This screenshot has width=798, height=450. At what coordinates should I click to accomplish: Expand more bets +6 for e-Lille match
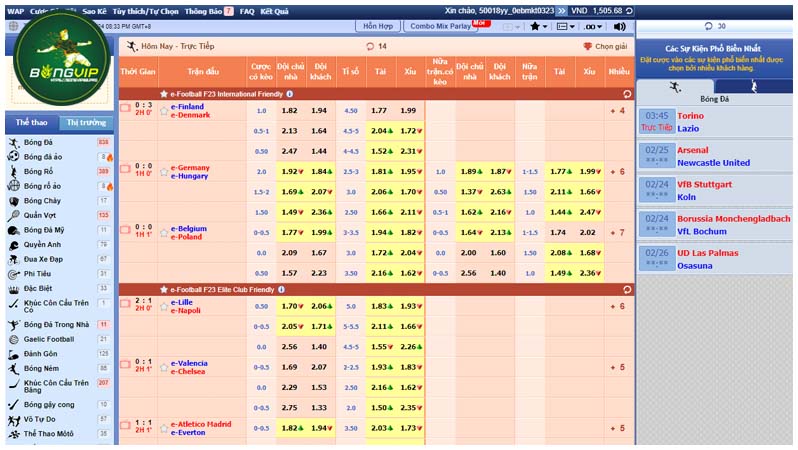[x=617, y=306]
